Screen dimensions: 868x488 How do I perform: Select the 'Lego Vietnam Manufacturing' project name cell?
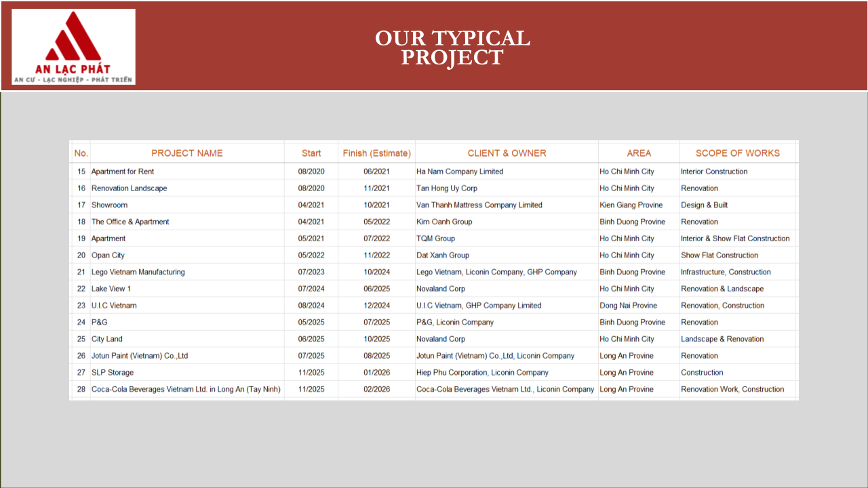point(138,272)
